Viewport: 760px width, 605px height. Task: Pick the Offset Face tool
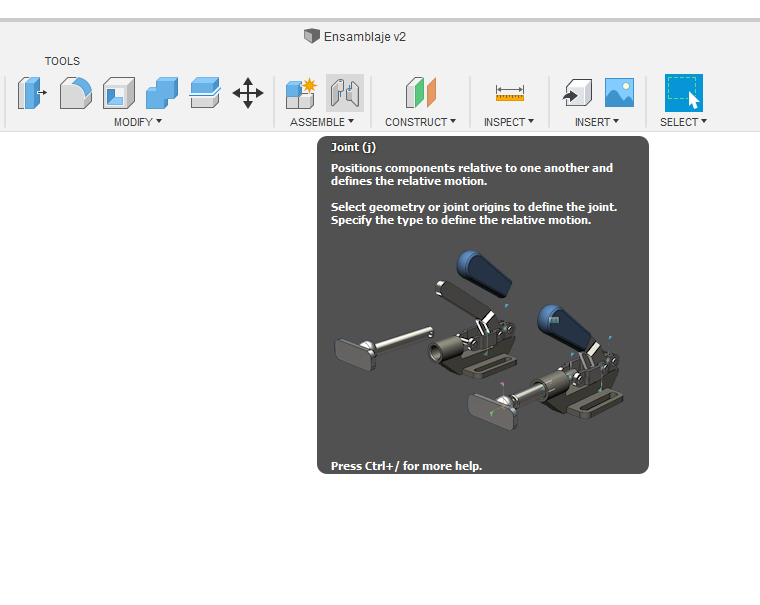(x=205, y=93)
